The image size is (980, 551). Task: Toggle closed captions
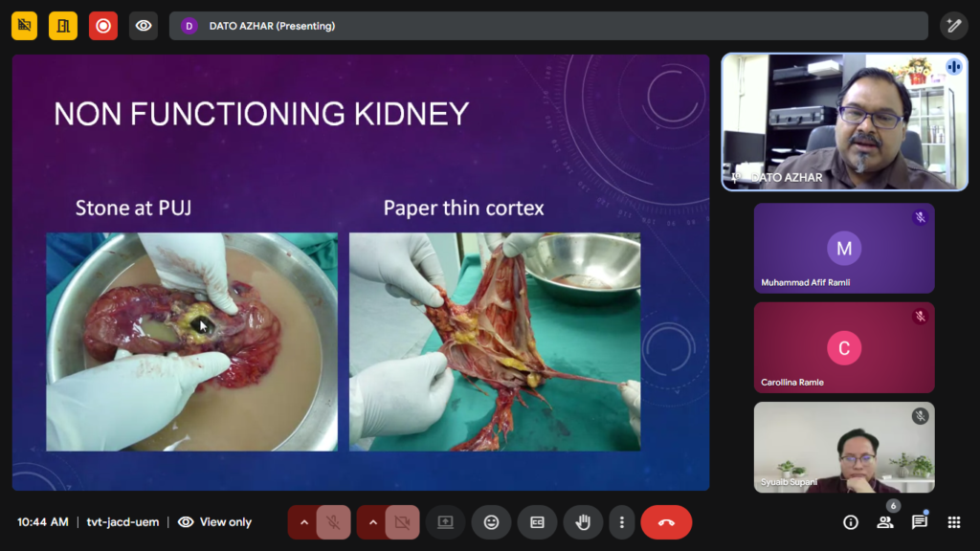(537, 522)
